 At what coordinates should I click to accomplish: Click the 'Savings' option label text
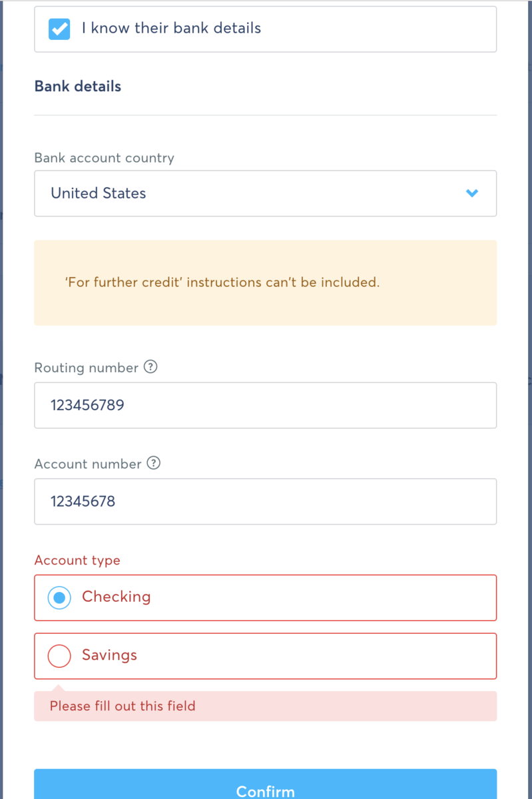click(109, 655)
